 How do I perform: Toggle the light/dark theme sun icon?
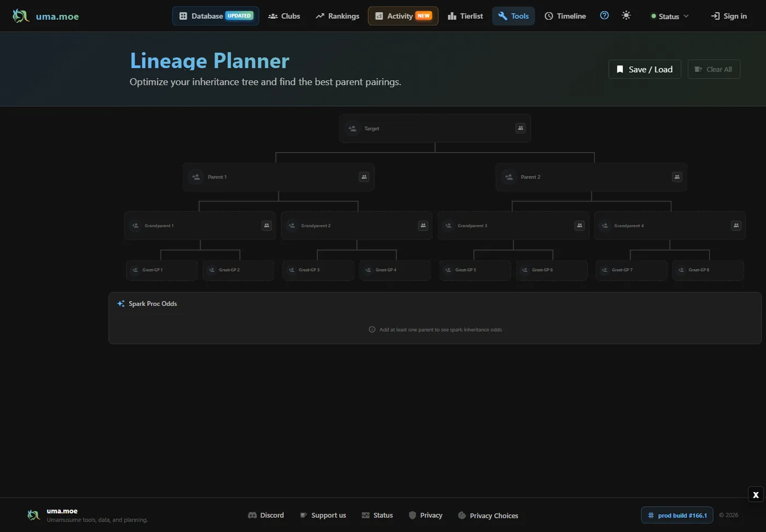click(x=626, y=15)
